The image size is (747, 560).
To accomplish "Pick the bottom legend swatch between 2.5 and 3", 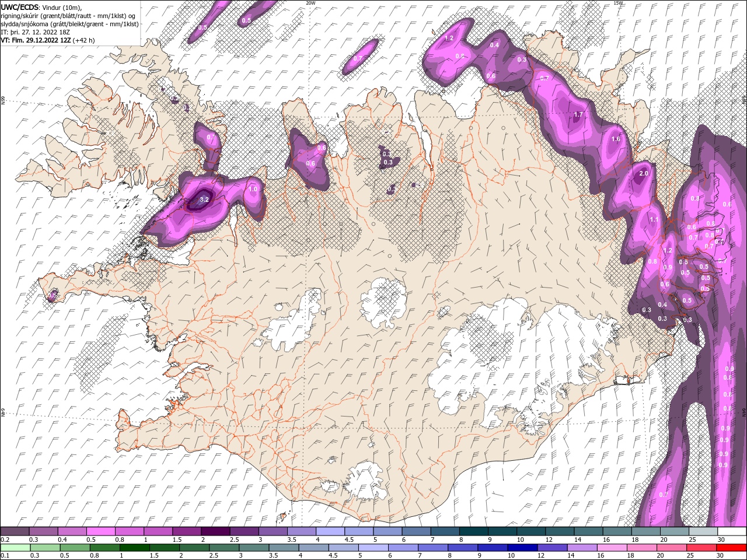I will point(224,548).
